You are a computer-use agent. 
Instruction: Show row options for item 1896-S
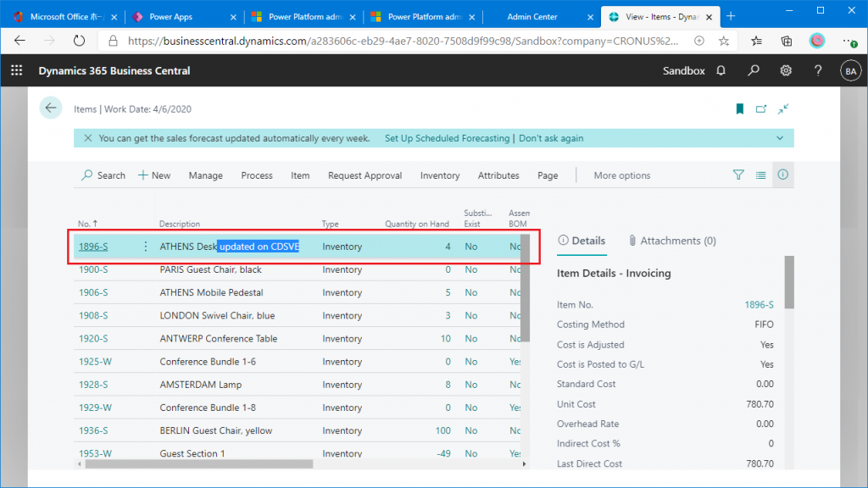pyautogui.click(x=146, y=247)
